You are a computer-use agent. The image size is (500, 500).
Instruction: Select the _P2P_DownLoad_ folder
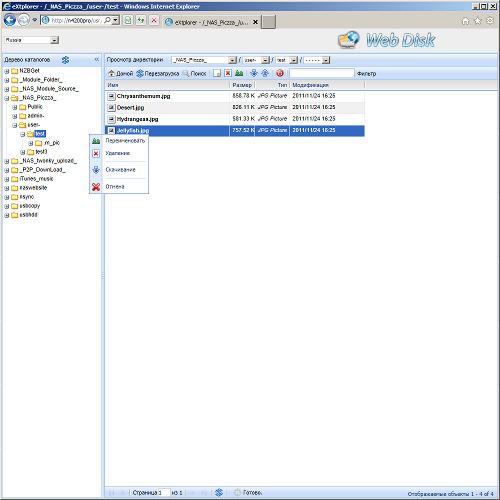[x=42, y=170]
